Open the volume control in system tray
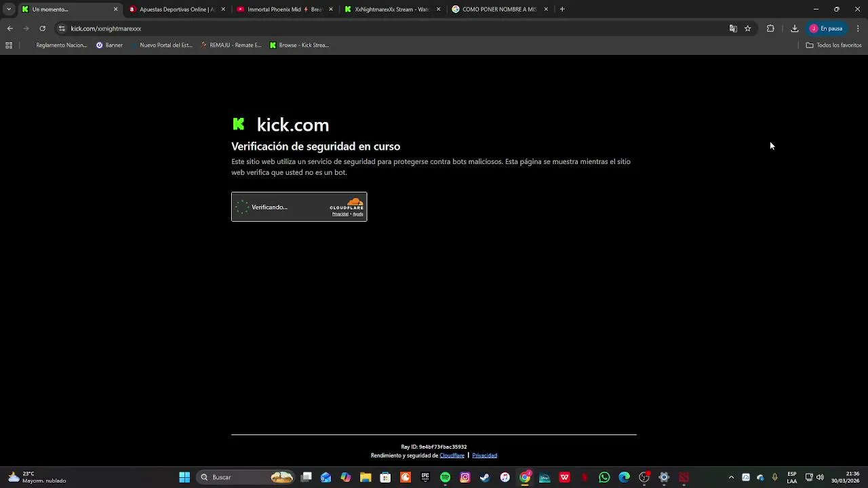868x488 pixels. pyautogui.click(x=820, y=477)
